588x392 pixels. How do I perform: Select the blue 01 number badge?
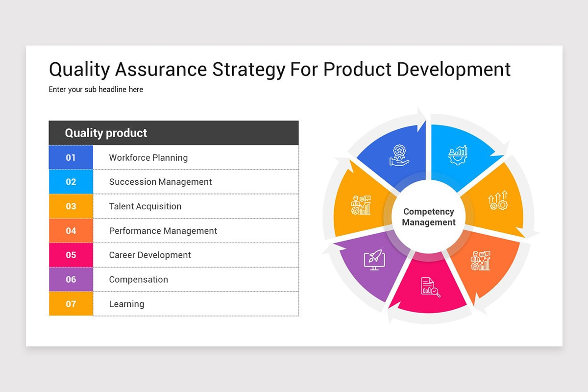(x=71, y=157)
